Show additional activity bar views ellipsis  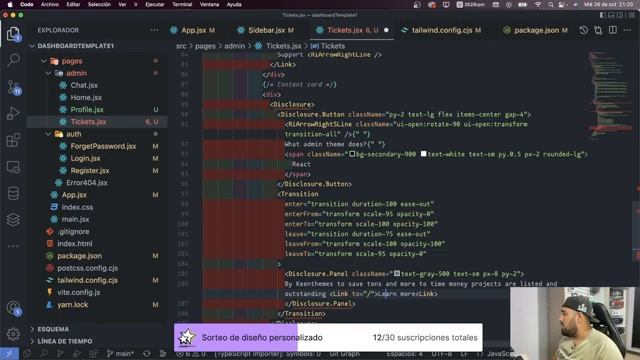pyautogui.click(x=13, y=246)
